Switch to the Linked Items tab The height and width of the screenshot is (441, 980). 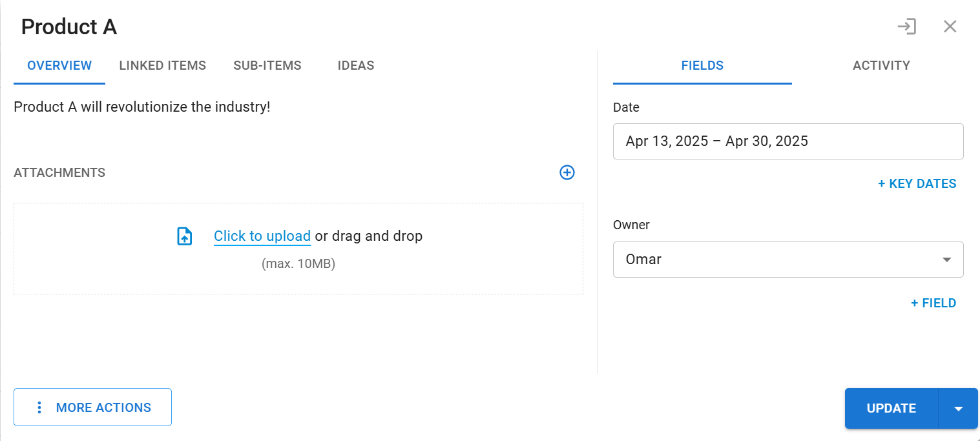click(163, 65)
